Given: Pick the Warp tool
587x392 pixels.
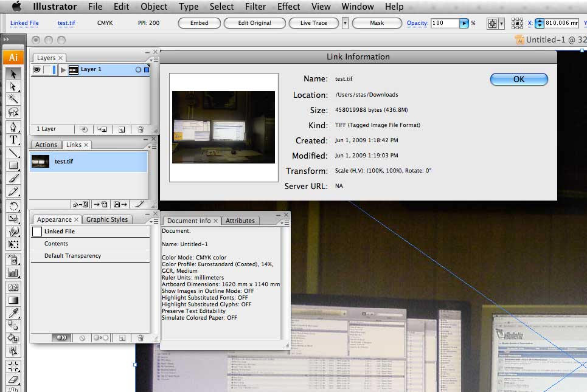Looking at the screenshot, I should pos(13,232).
